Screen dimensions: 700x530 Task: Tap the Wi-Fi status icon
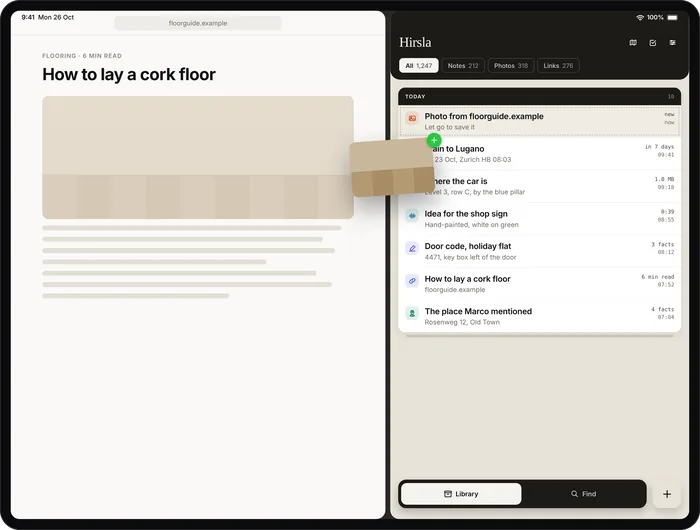tap(640, 17)
